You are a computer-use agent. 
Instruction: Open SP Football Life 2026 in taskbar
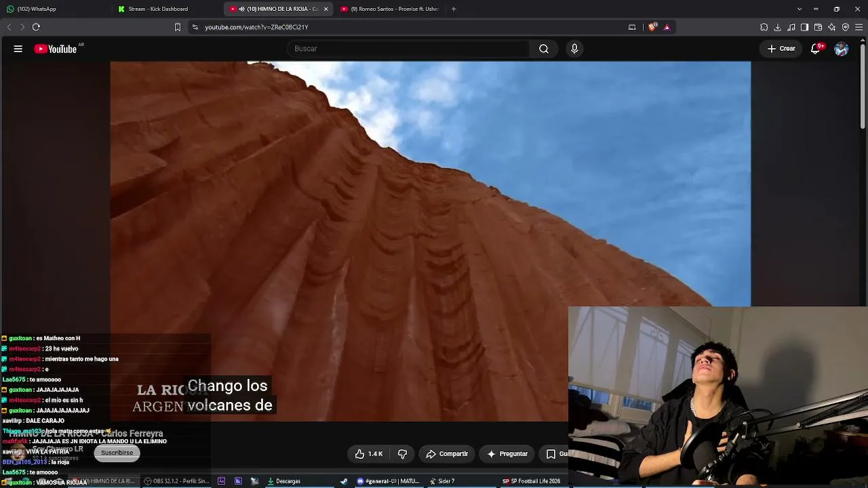[532, 481]
